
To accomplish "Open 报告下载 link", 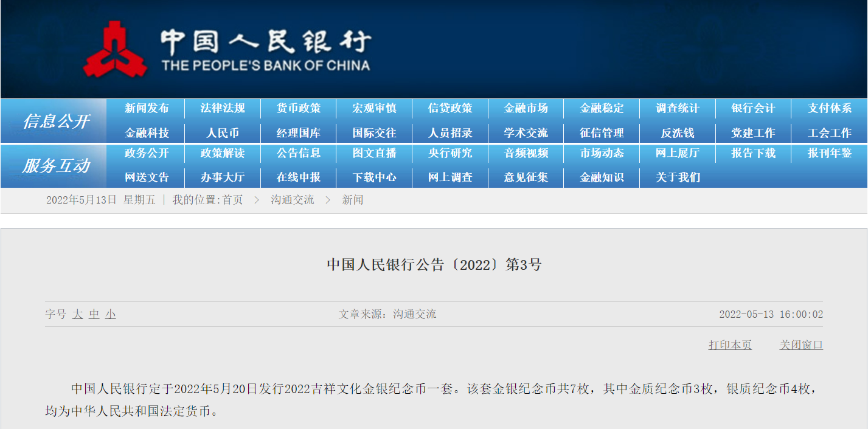I will pos(754,153).
